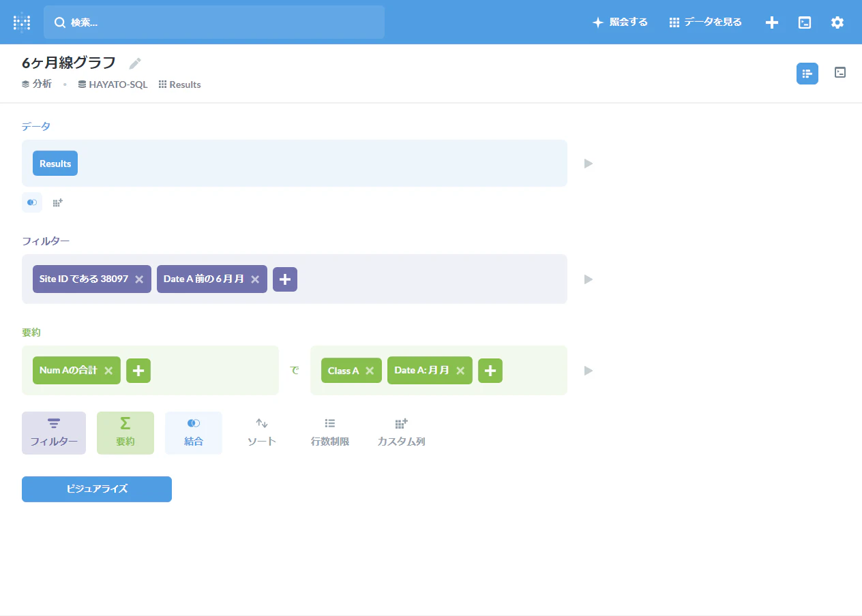Preview the Summarize step with play arrow
862x616 pixels.
tap(589, 371)
